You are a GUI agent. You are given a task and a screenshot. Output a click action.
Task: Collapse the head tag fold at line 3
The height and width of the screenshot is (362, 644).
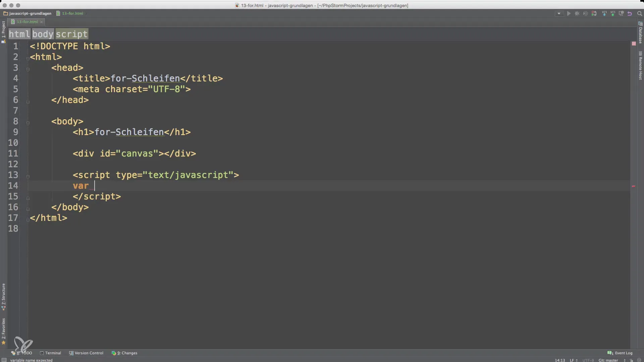coord(28,69)
